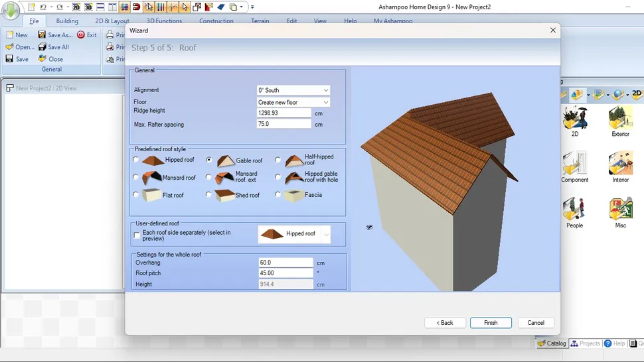Click the Roof pitch input field
This screenshot has height=362, width=644.
point(285,273)
